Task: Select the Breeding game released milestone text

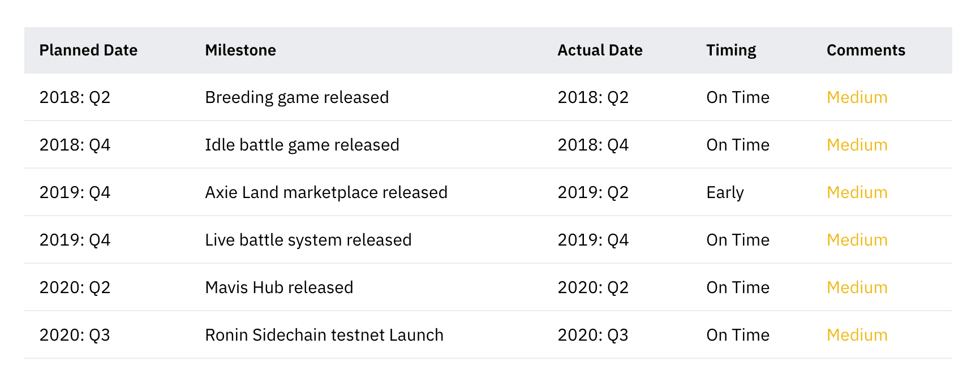Action: [x=296, y=97]
